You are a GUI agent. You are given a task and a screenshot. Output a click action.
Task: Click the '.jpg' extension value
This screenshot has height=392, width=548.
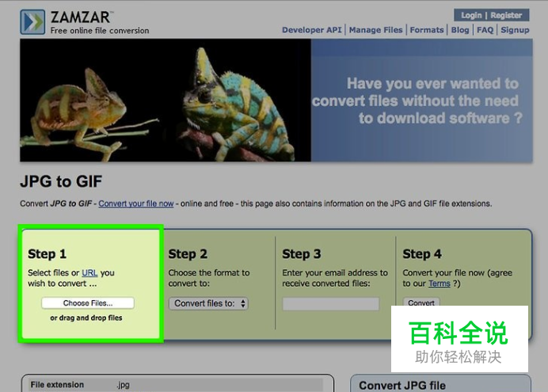(123, 385)
